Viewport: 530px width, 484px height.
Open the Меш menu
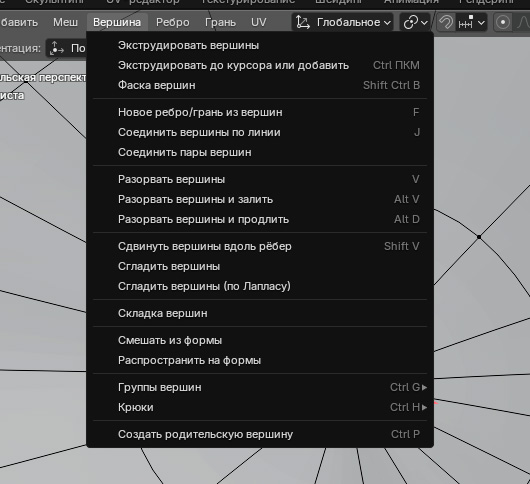[x=65, y=22]
